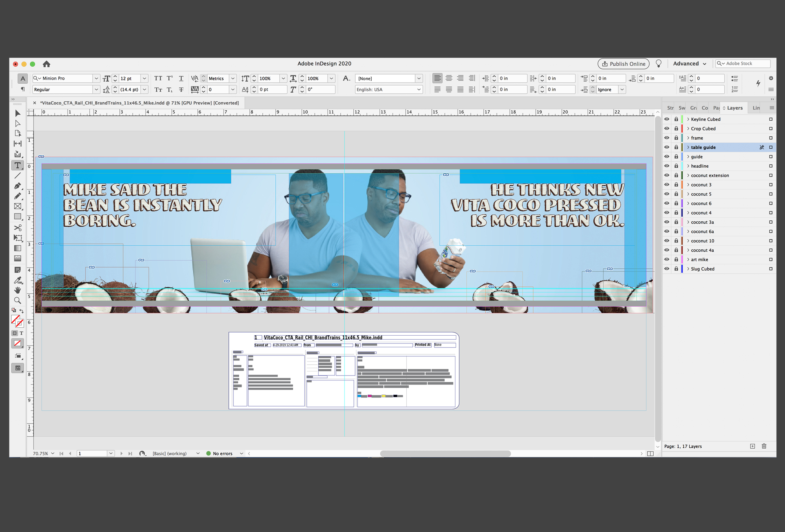Open the Minion Pro font dropdown
785x532 pixels.
pyautogui.click(x=96, y=78)
